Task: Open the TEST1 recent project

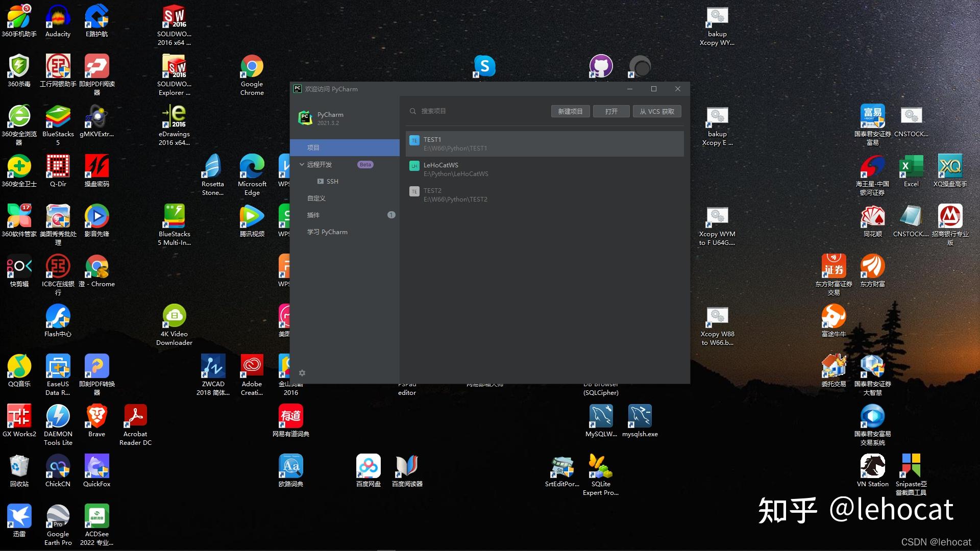Action: click(x=544, y=144)
